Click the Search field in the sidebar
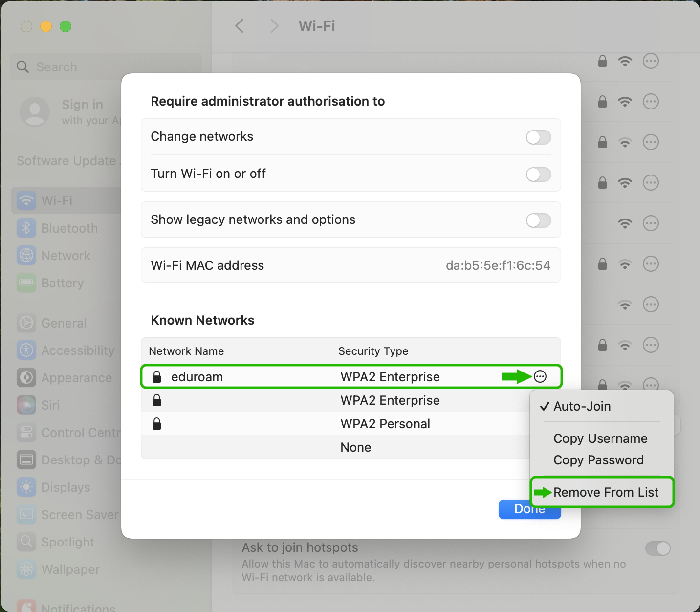Image resolution: width=700 pixels, height=612 pixels. pyautogui.click(x=105, y=66)
